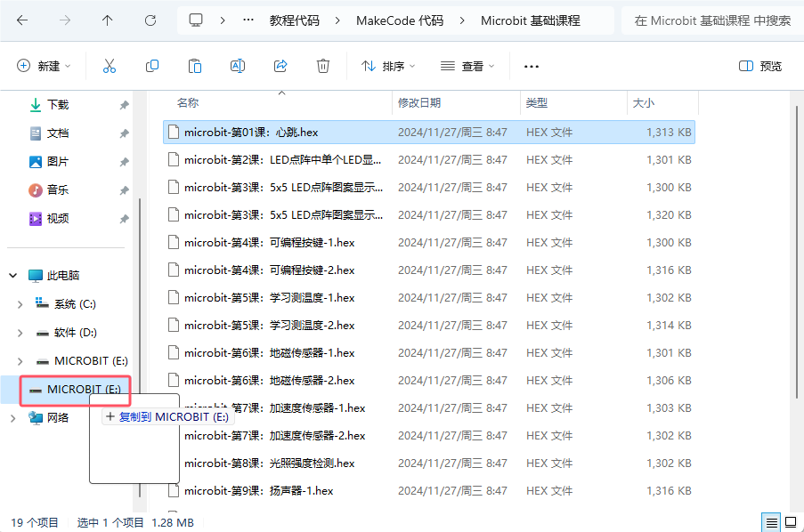This screenshot has height=532, width=804.
Task: Click the Cut scissors icon
Action: 110,66
